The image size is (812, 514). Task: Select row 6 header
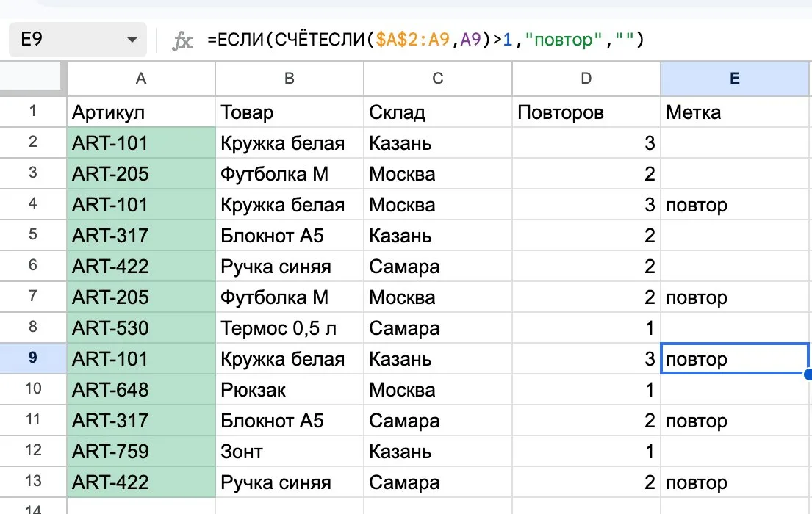point(33,266)
